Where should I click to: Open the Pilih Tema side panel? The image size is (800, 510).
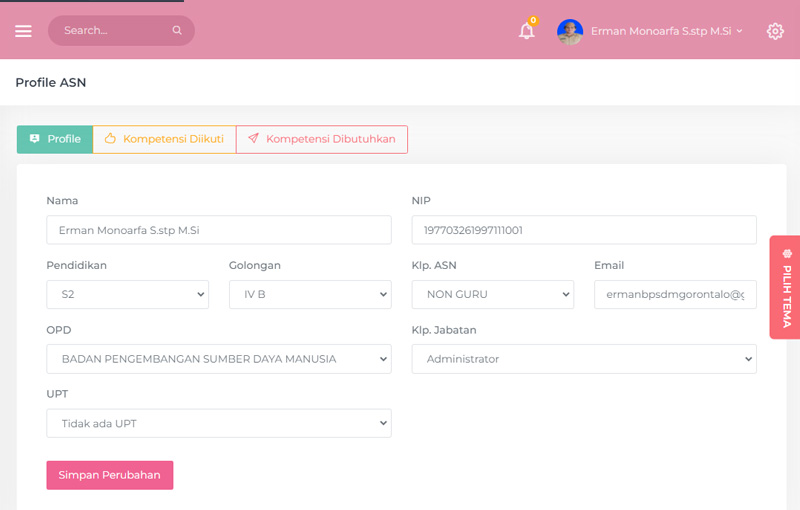[785, 287]
